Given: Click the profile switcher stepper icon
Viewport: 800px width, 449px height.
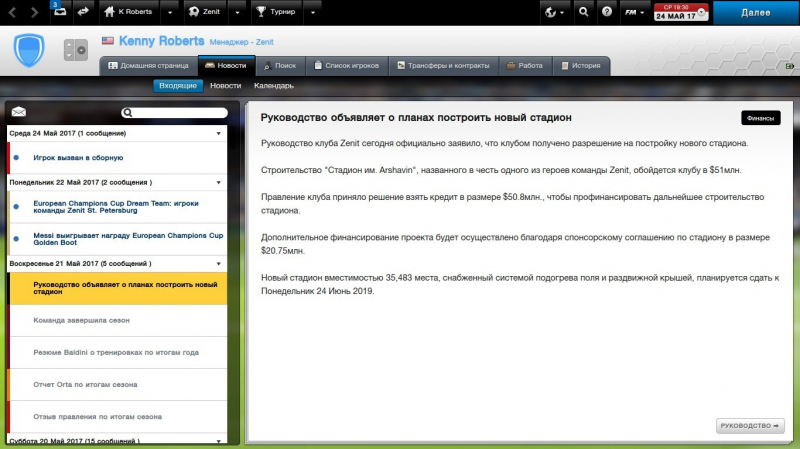Looking at the screenshot, I should tap(76, 50).
